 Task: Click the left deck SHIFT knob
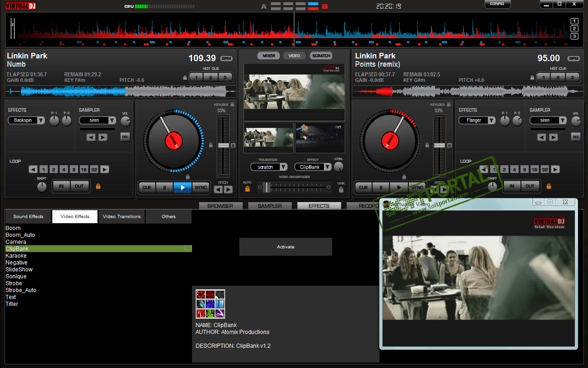pos(42,187)
